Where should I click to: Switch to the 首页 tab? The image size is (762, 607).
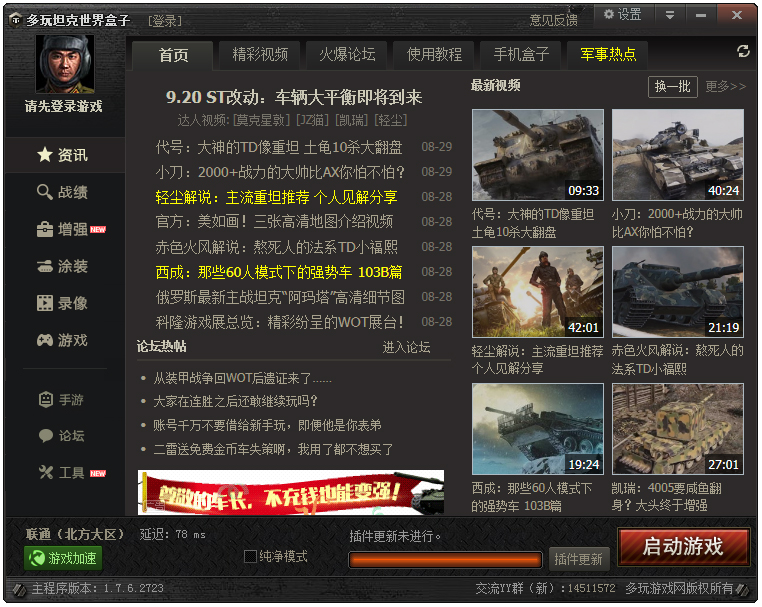coord(173,55)
